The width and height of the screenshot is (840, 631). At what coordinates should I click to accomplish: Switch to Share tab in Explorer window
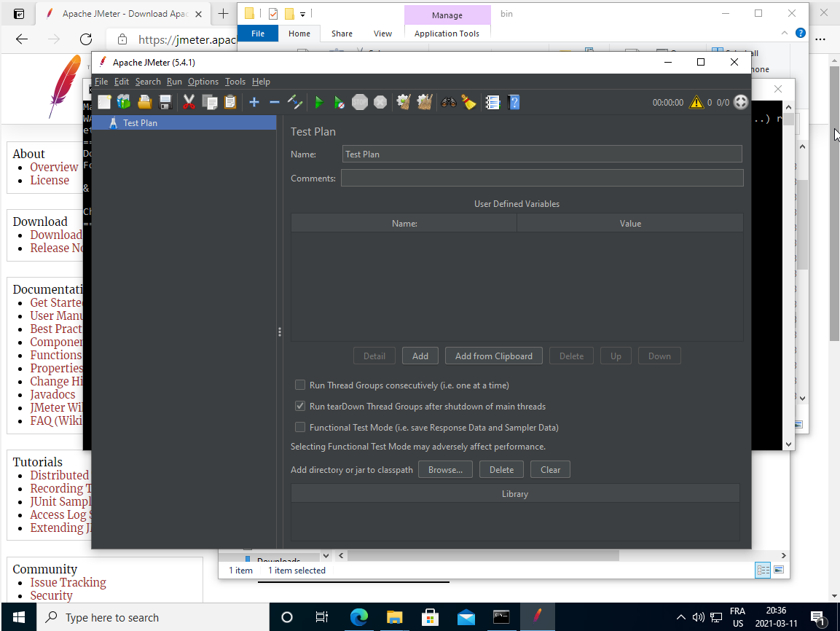342,34
